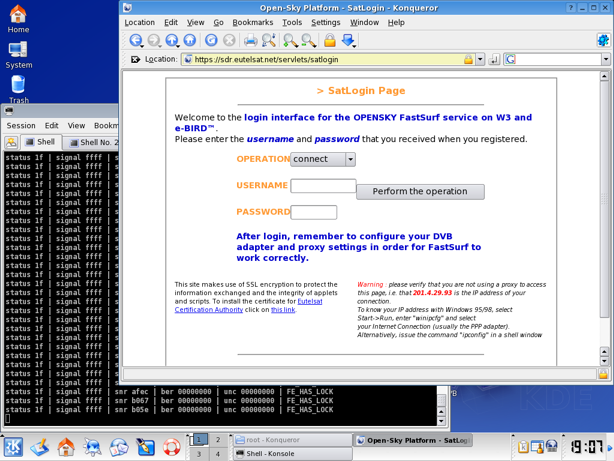Click the greyed Forward arrow icon

tap(154, 40)
